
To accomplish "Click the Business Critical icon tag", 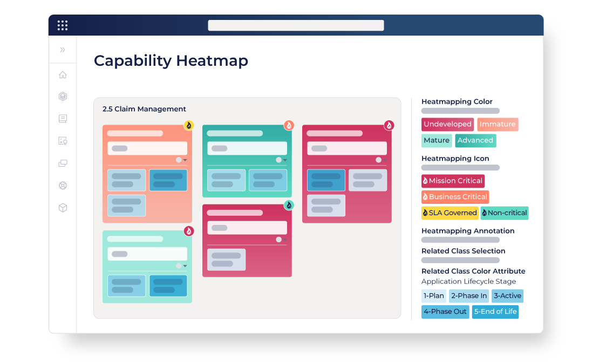I will point(455,197).
